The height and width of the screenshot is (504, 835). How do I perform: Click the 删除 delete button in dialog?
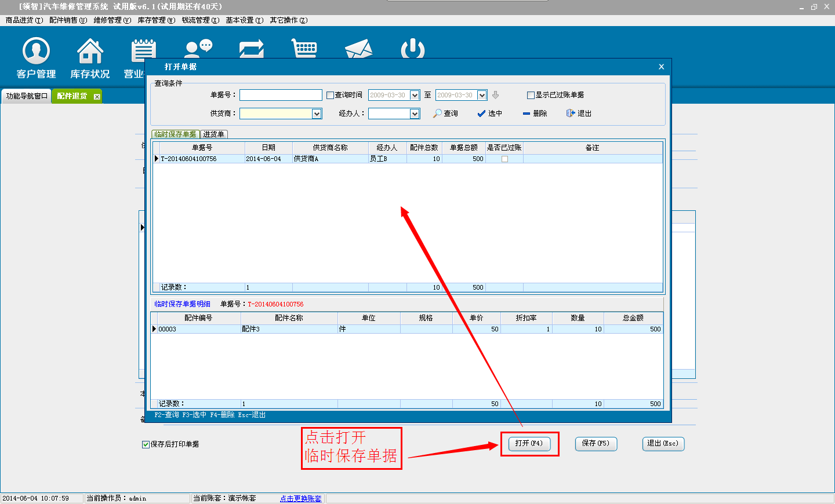535,114
